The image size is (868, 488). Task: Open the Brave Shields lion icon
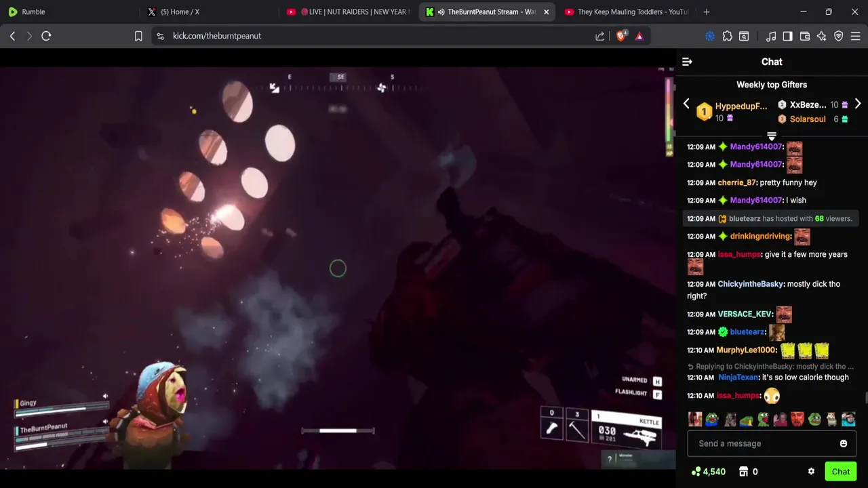(x=620, y=36)
